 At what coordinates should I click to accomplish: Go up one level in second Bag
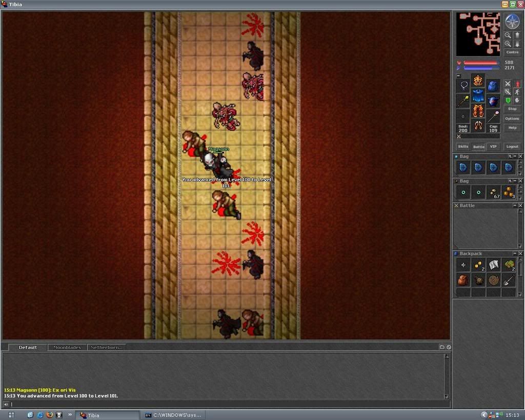510,181
